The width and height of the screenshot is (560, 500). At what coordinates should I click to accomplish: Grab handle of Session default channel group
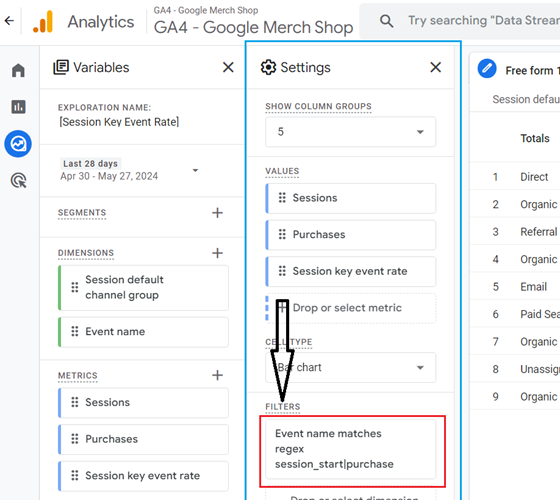(x=75, y=287)
